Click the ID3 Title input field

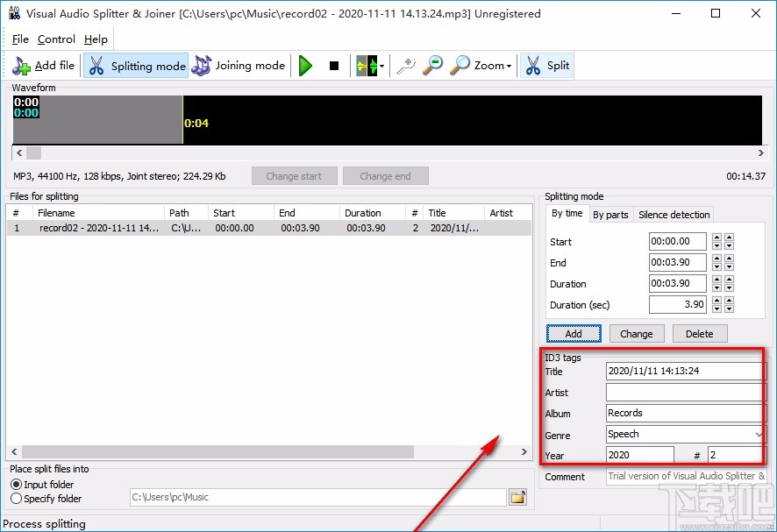[x=685, y=371]
